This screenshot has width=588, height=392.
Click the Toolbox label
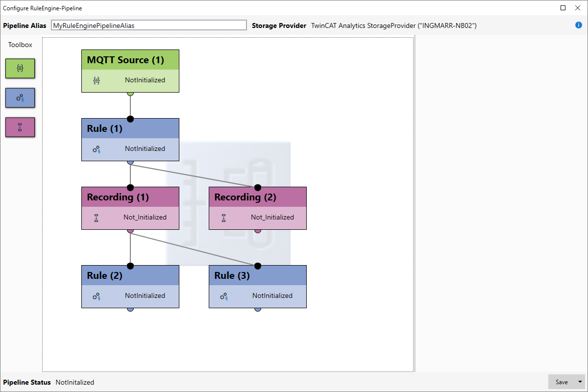[x=20, y=45]
